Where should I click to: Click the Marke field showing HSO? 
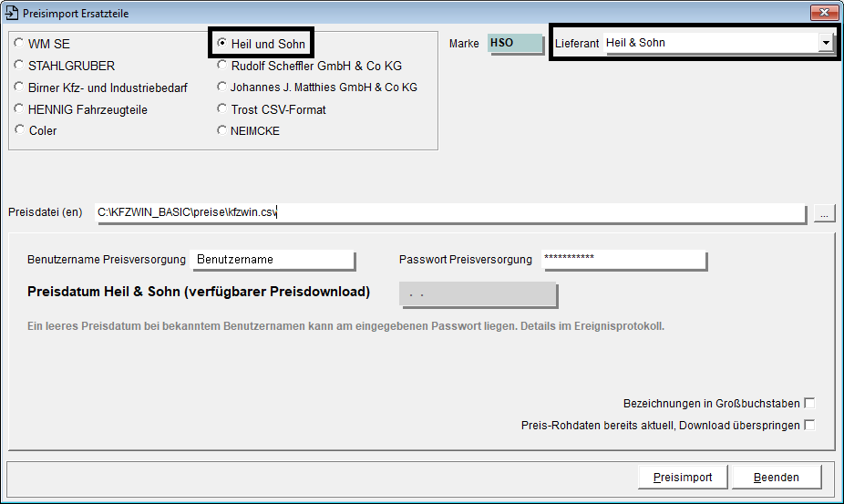click(515, 43)
